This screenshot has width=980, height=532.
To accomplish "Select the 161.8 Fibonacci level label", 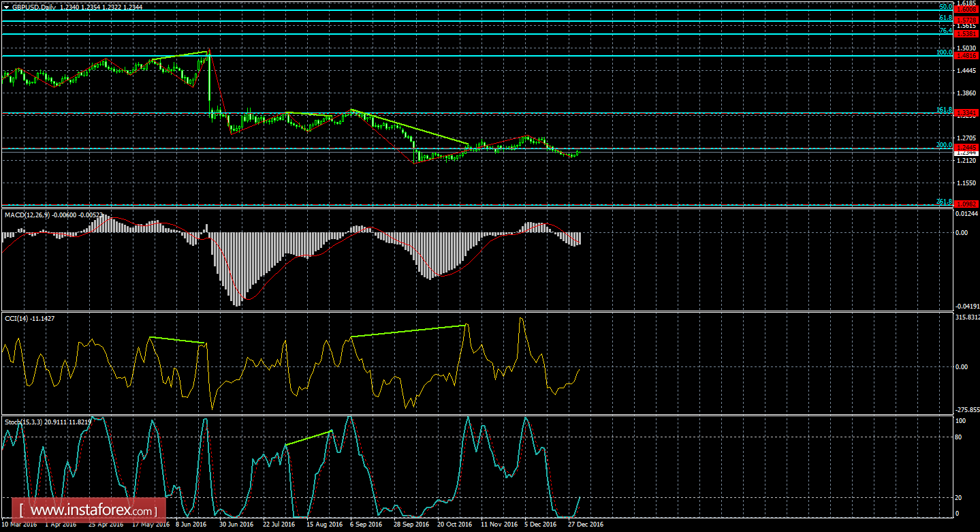I will [x=945, y=109].
